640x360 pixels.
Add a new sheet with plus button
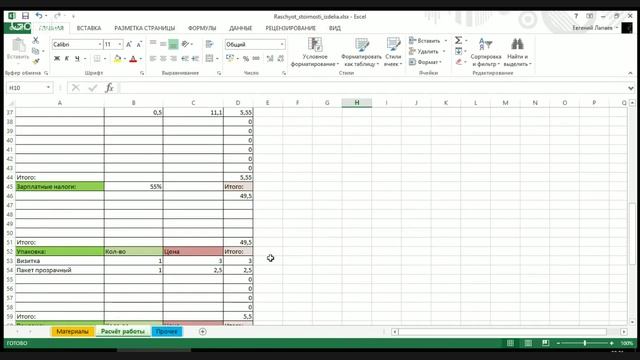click(202, 331)
